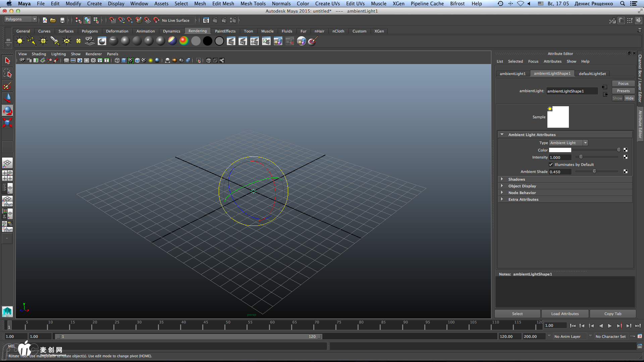This screenshot has width=644, height=362.
Task: Open the Lighting menu in the viewport
Action: [x=58, y=54]
